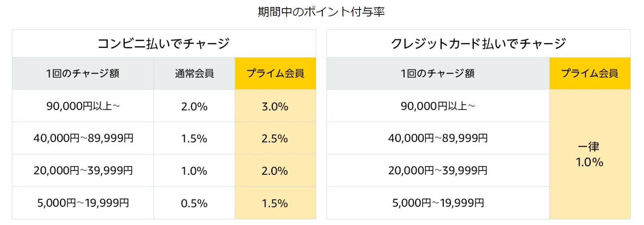Select the コンビニ払いでチャージ table heading
The width and height of the screenshot is (644, 225).
(x=163, y=44)
